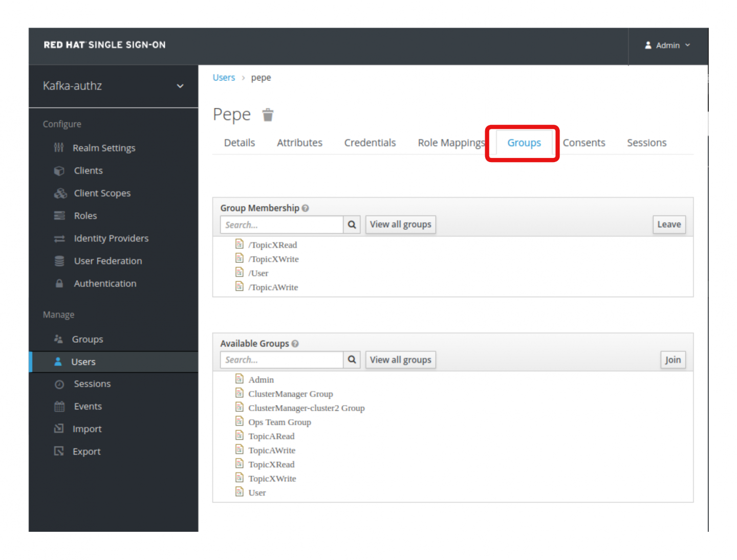The width and height of the screenshot is (737, 560).
Task: Click the trash icon next to Pepe
Action: pos(268,115)
